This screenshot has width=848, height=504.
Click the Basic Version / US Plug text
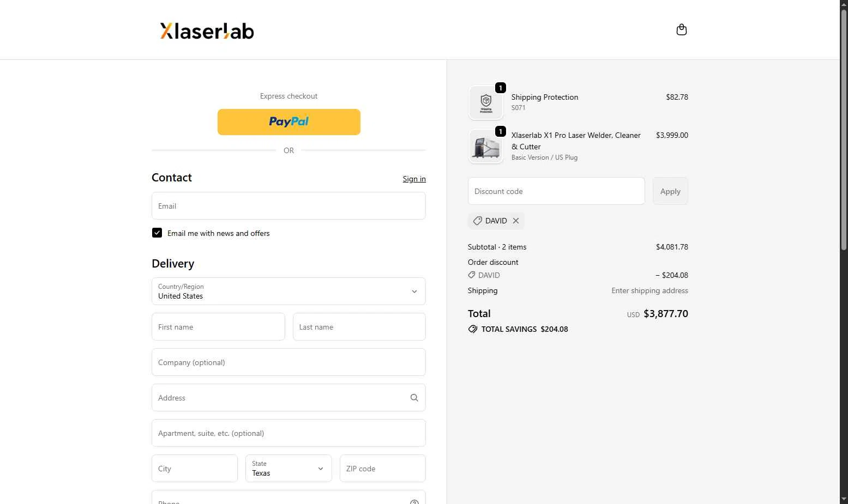[544, 157]
